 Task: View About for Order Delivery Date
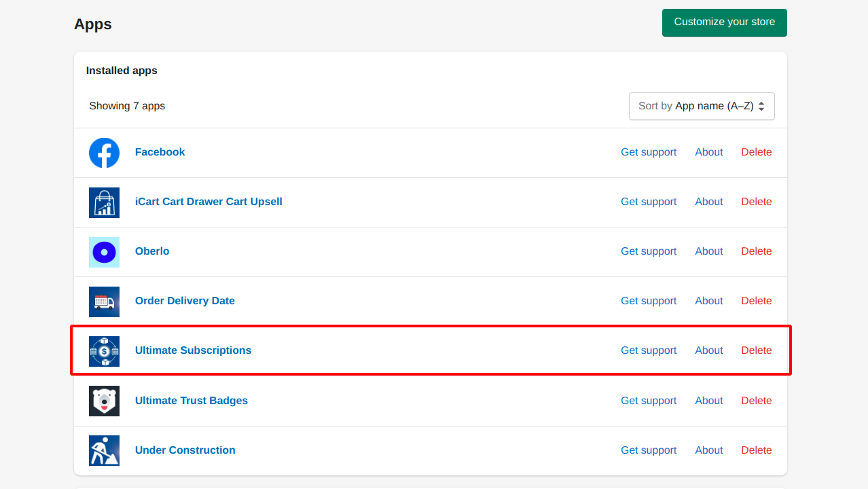coord(709,301)
